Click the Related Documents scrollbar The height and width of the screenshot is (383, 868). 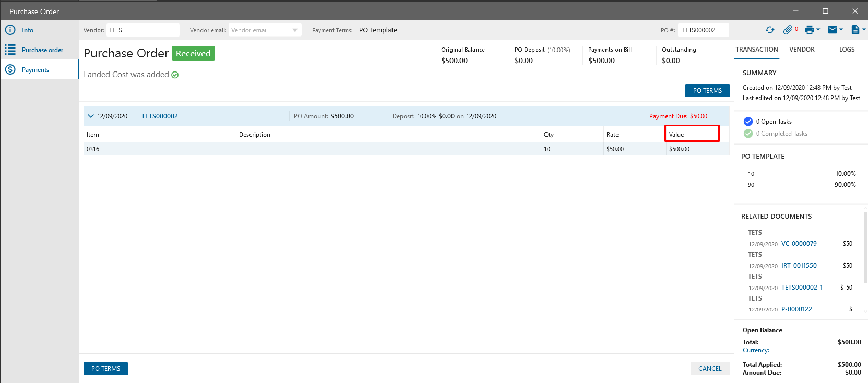865,248
